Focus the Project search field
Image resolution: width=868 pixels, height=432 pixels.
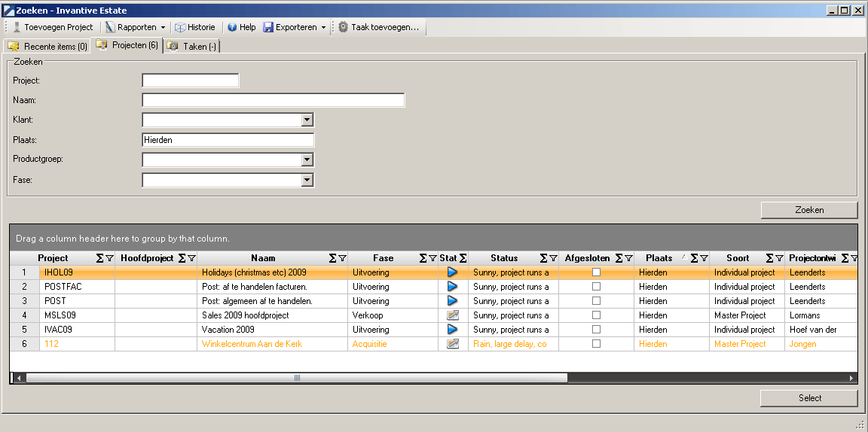click(191, 81)
